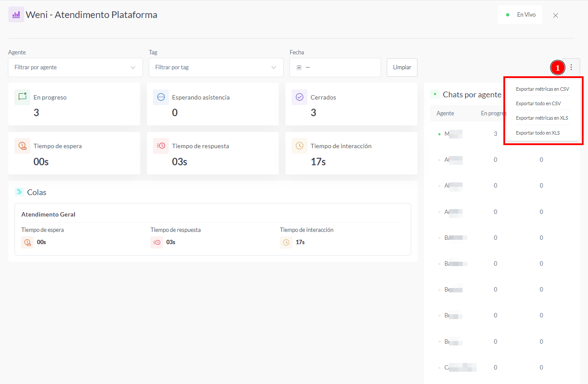Expand the Filtrar por tag dropdown

click(x=216, y=68)
